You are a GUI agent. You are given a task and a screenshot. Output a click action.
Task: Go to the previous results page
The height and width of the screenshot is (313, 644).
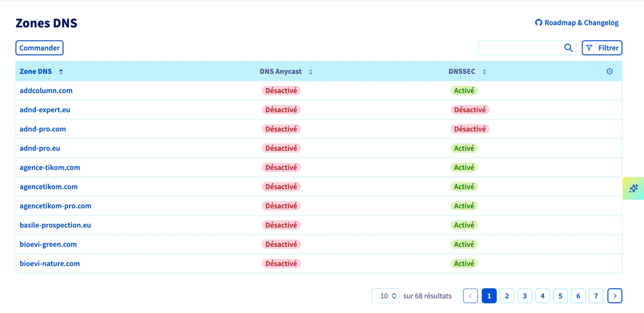point(471,296)
